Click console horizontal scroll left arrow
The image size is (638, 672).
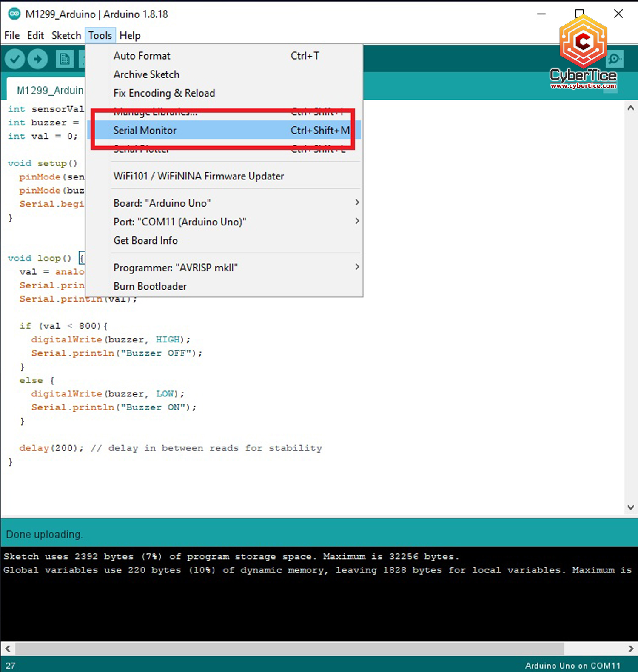pyautogui.click(x=8, y=649)
